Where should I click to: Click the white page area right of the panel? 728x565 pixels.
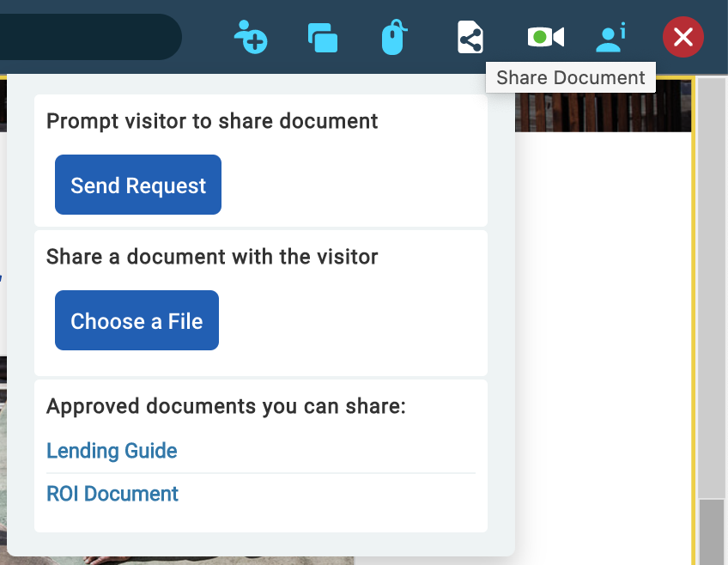click(601, 343)
